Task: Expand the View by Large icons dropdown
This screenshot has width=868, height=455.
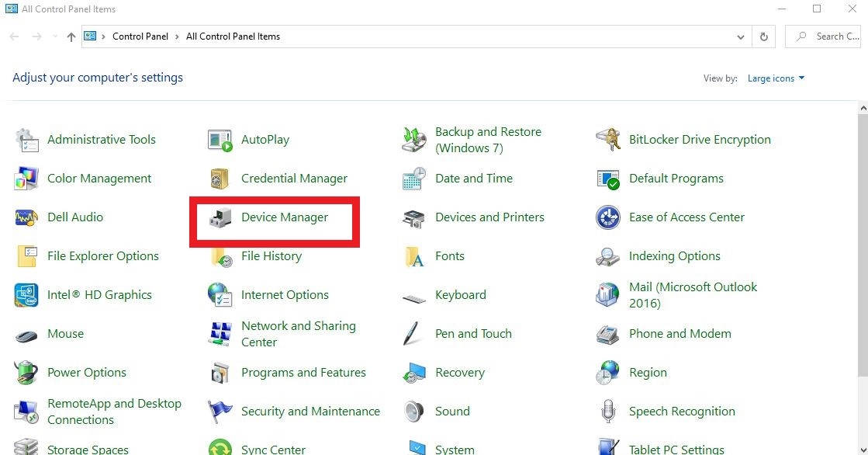Action: coord(776,78)
